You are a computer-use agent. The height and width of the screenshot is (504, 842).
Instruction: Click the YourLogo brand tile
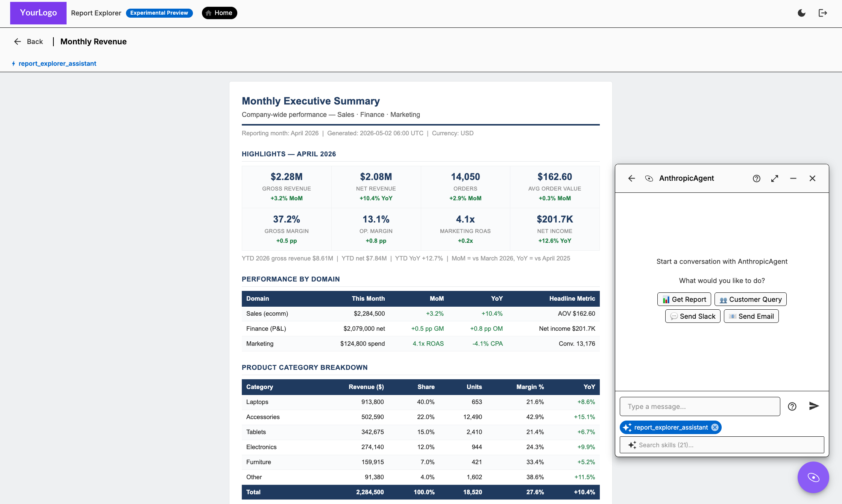click(38, 13)
